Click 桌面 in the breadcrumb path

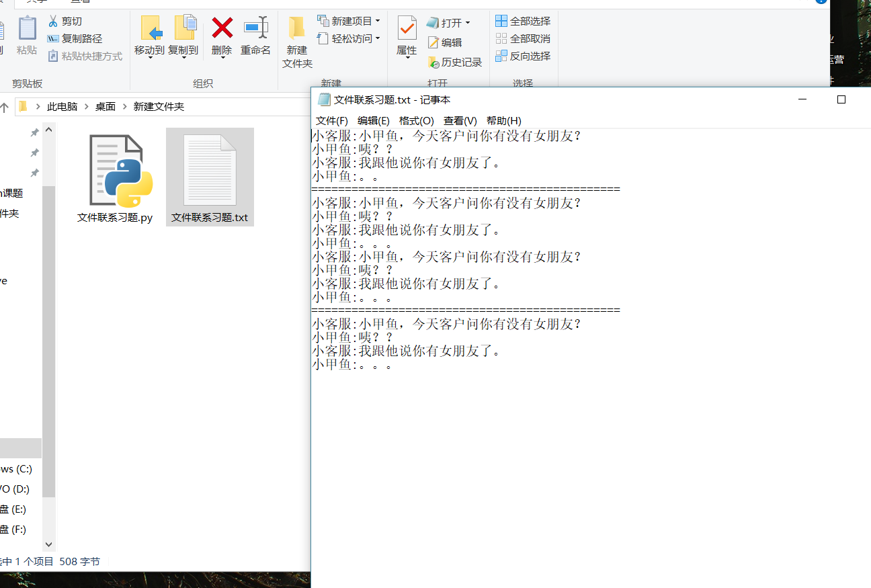[106, 106]
